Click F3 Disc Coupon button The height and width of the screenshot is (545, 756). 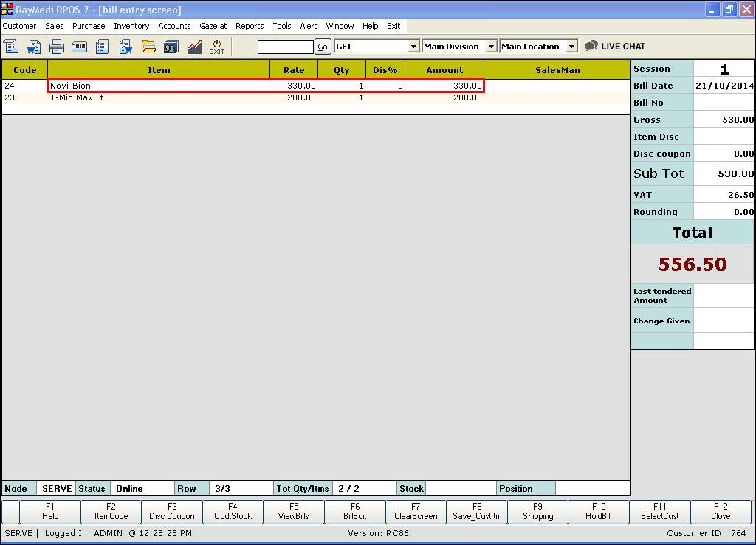click(x=172, y=512)
